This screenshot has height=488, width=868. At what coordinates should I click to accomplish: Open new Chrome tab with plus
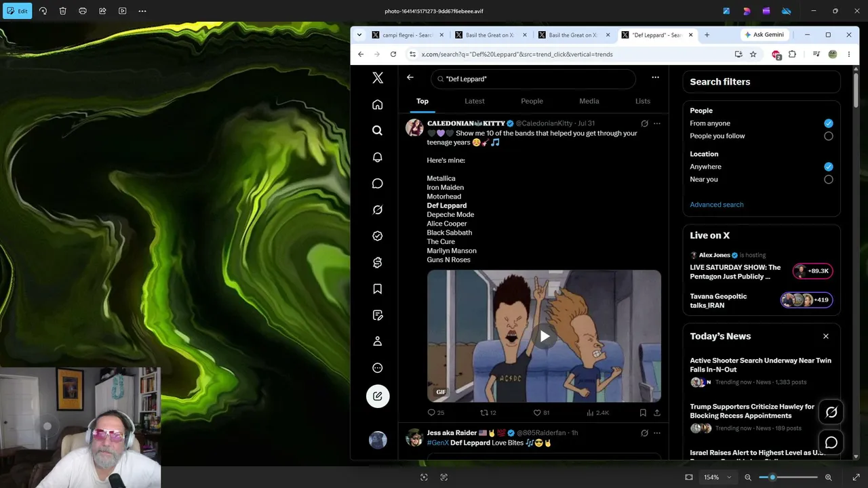click(x=707, y=35)
